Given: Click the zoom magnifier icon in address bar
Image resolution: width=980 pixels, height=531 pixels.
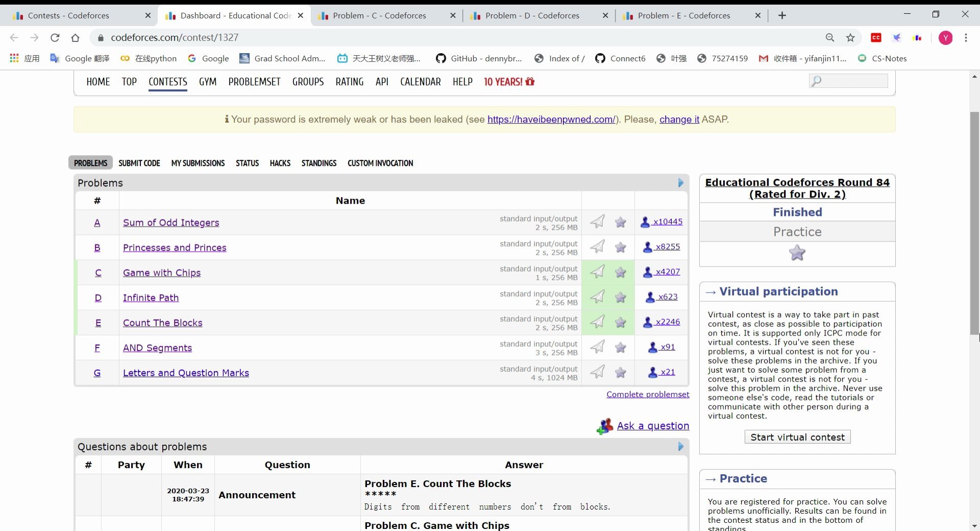Looking at the screenshot, I should (830, 37).
